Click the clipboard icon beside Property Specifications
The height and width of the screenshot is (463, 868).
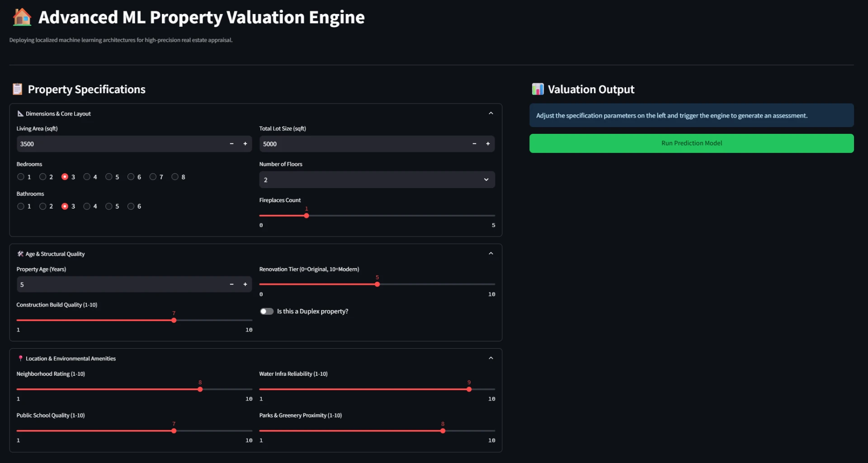point(17,89)
